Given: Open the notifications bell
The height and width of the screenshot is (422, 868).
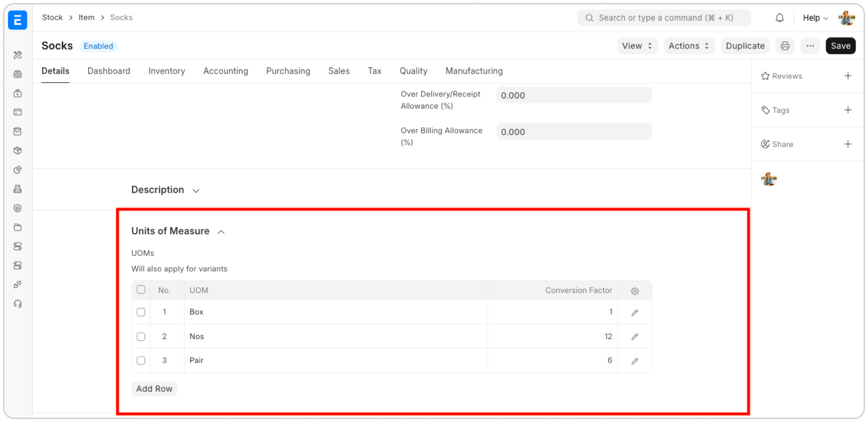Looking at the screenshot, I should [780, 18].
